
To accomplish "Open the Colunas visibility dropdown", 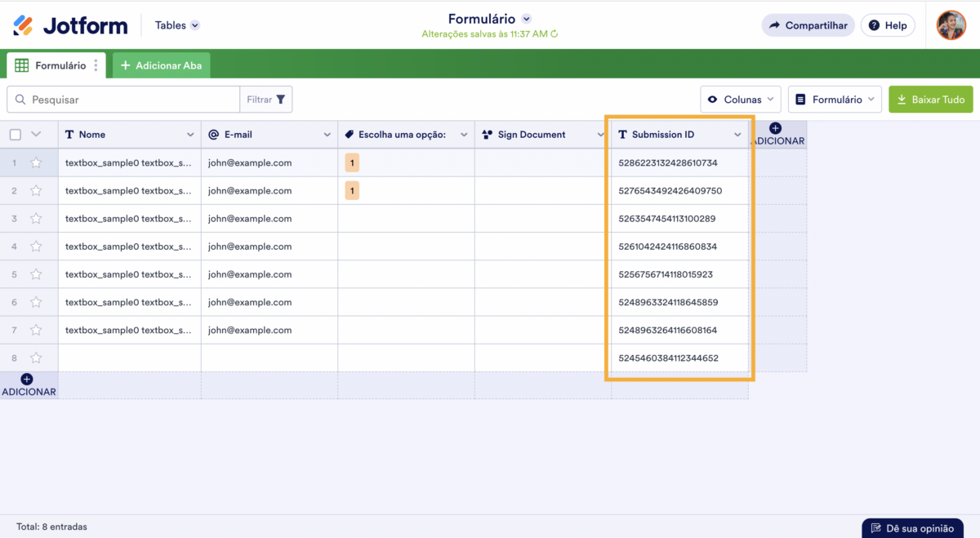I will (x=741, y=100).
